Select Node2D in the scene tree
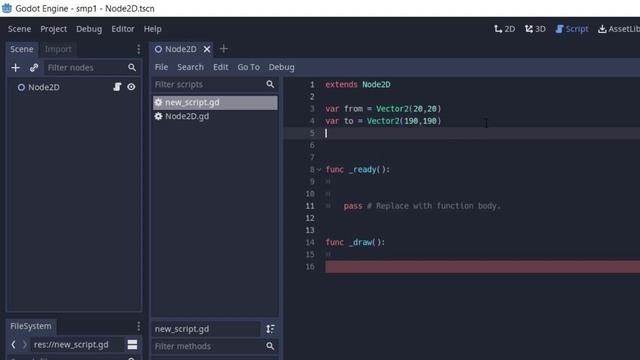The height and width of the screenshot is (360, 640). click(x=44, y=87)
